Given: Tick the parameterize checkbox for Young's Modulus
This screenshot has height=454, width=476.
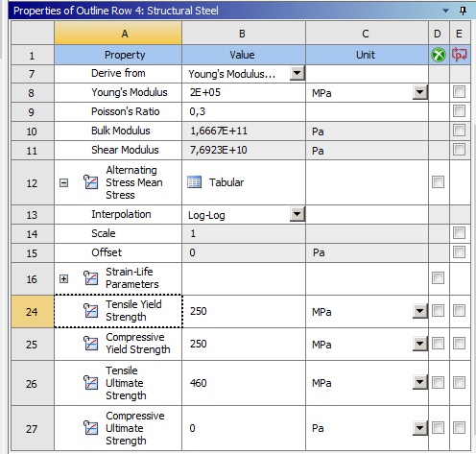Looking at the screenshot, I should click(459, 92).
